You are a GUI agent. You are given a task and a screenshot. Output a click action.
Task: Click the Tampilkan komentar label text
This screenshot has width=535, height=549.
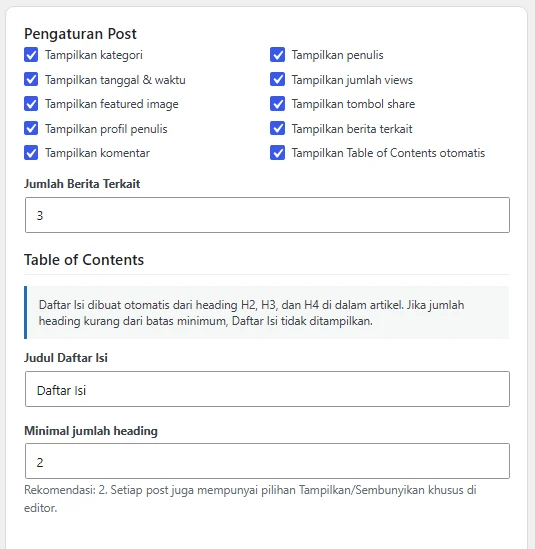97,153
